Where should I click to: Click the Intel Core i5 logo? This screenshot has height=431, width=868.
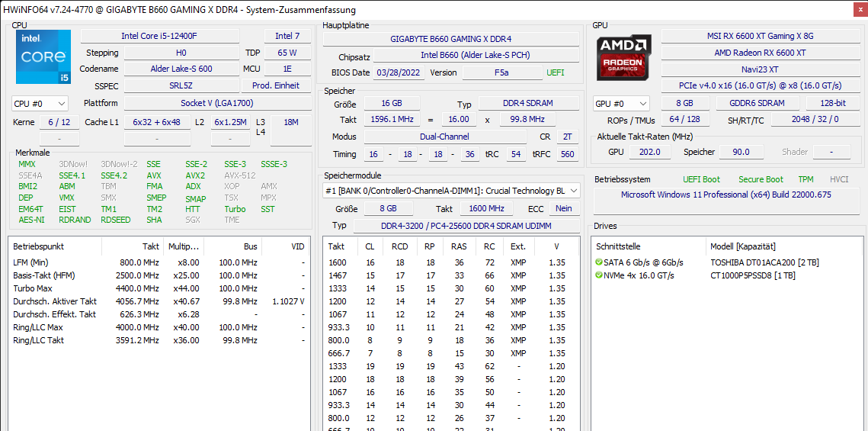tap(43, 56)
